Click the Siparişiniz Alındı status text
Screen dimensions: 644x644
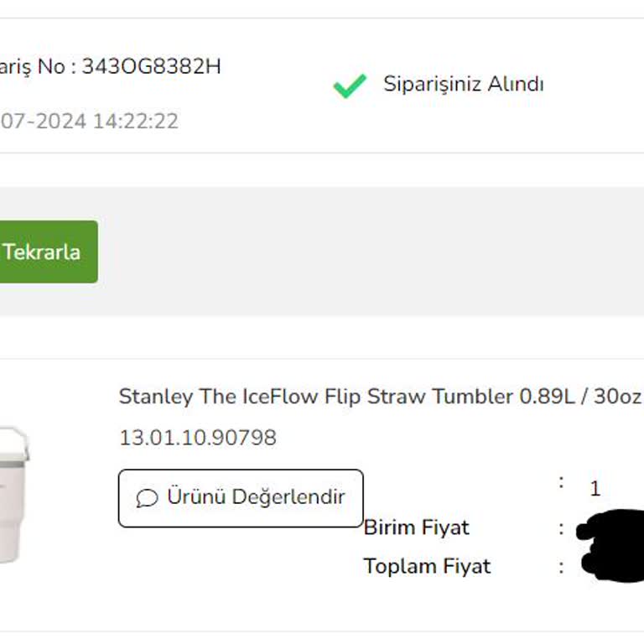click(x=464, y=85)
